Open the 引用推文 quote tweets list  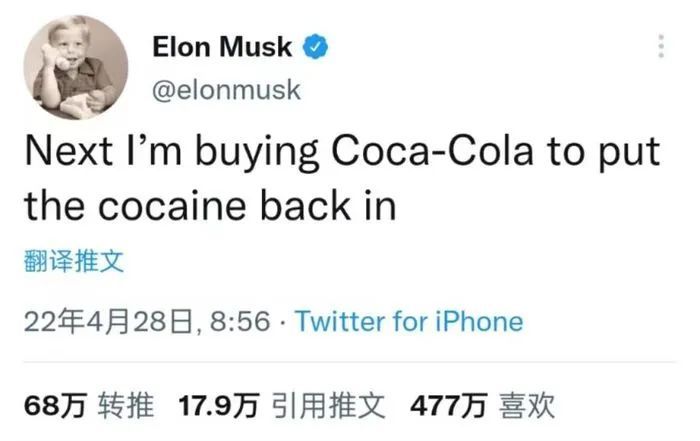pos(329,406)
